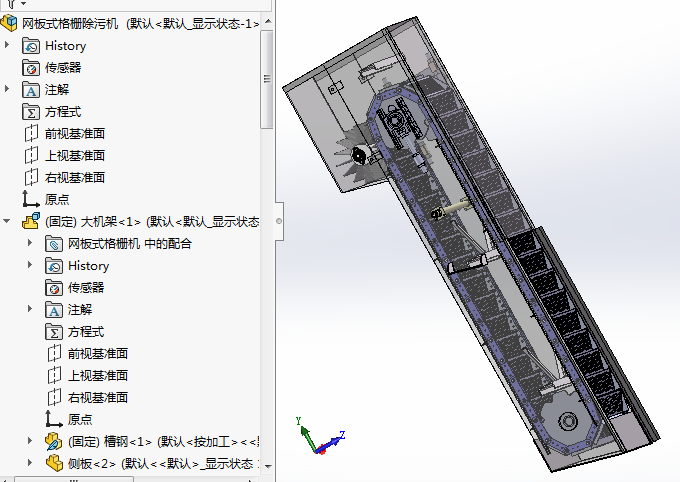
Task: Select the top-level 前视基准面 text
Action: tap(75, 134)
